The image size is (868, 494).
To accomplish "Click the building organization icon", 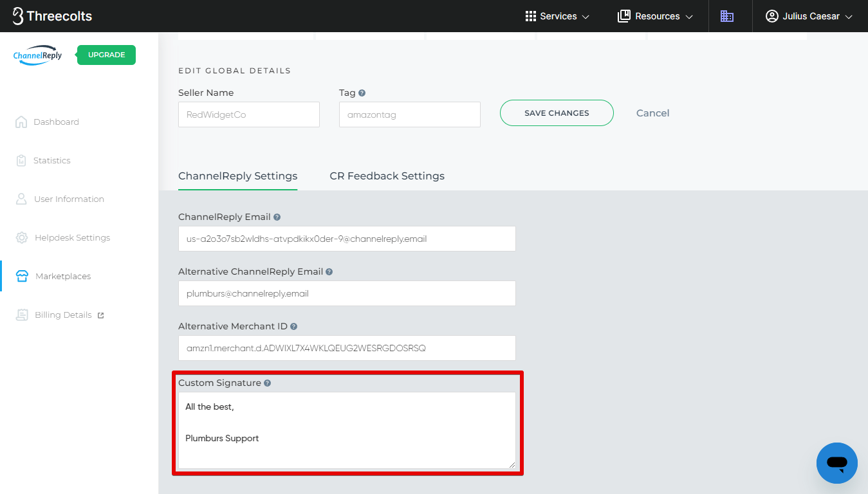I will point(727,16).
